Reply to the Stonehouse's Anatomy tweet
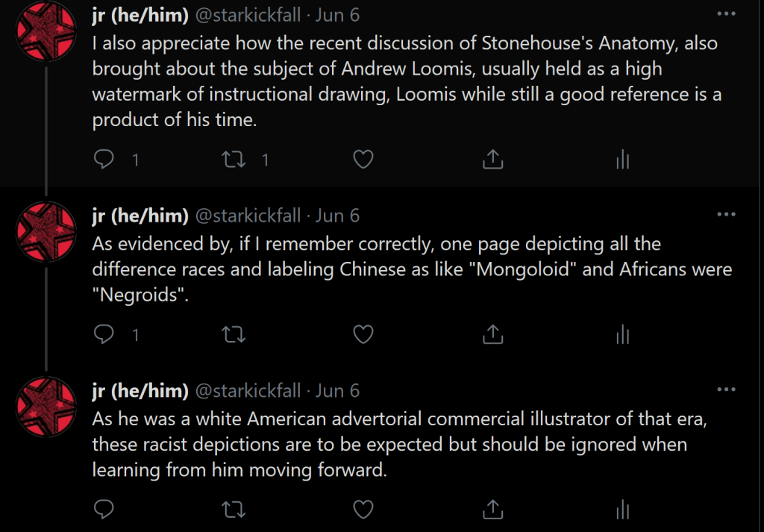 point(104,159)
